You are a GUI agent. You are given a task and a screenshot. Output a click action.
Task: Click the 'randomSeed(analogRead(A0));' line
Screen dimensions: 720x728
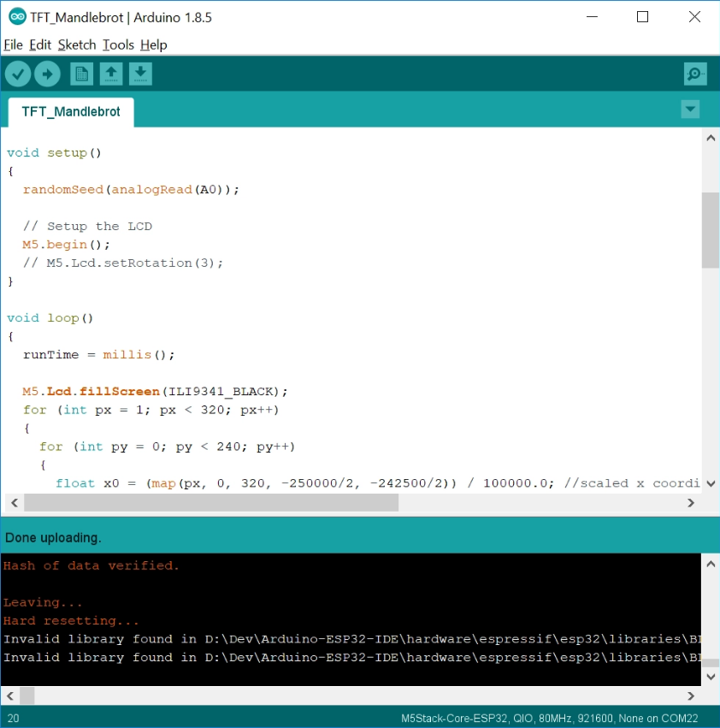tap(131, 189)
